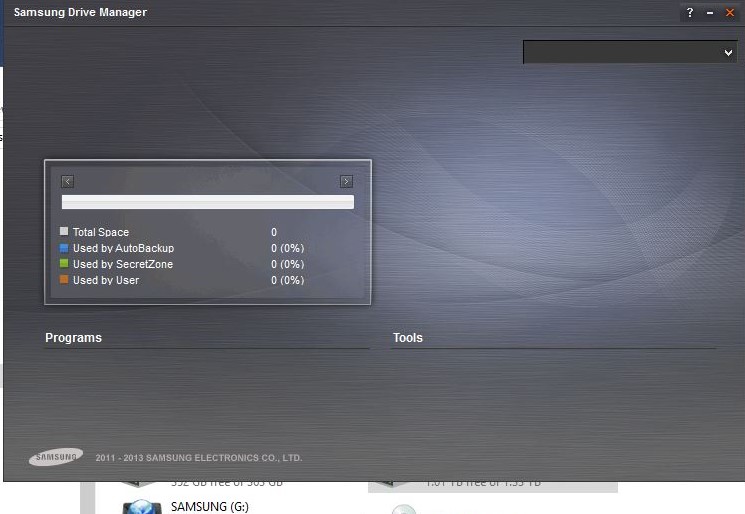This screenshot has width=745, height=514.
Task: Click SecretZone usage value 0 (0%)
Action: click(287, 265)
